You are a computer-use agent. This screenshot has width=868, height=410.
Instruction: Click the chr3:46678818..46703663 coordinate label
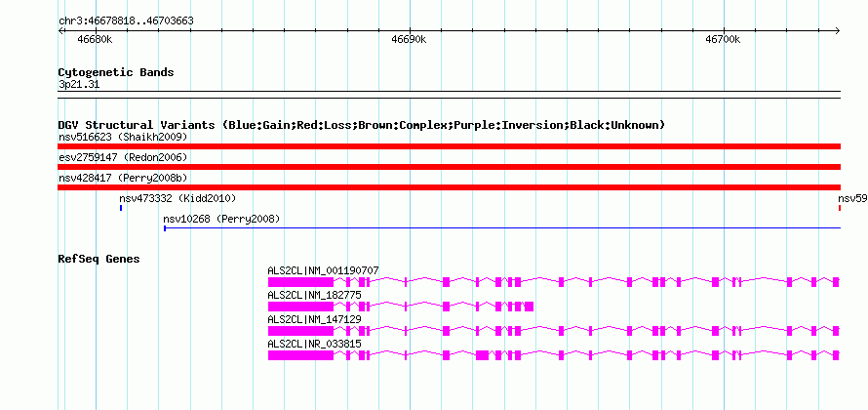tap(126, 21)
